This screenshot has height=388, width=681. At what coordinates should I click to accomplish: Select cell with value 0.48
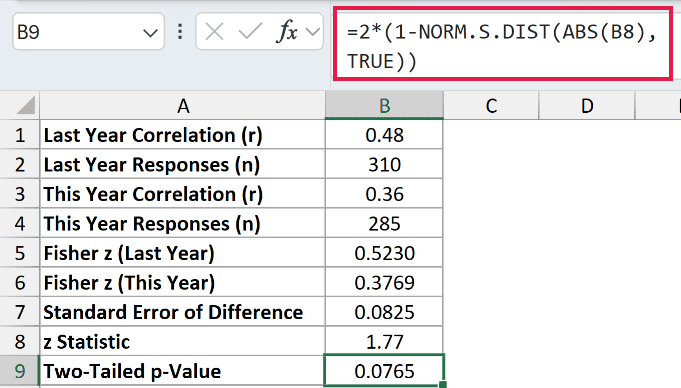point(384,135)
